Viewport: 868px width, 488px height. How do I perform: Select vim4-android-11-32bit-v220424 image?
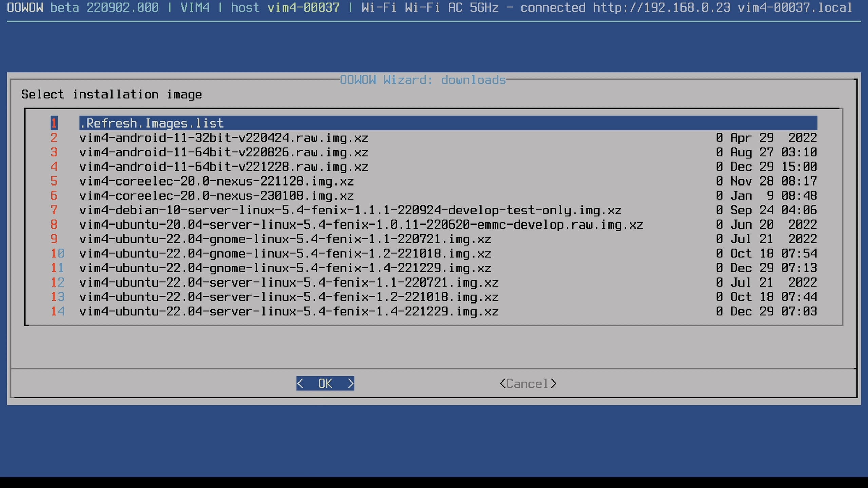pyautogui.click(x=224, y=138)
